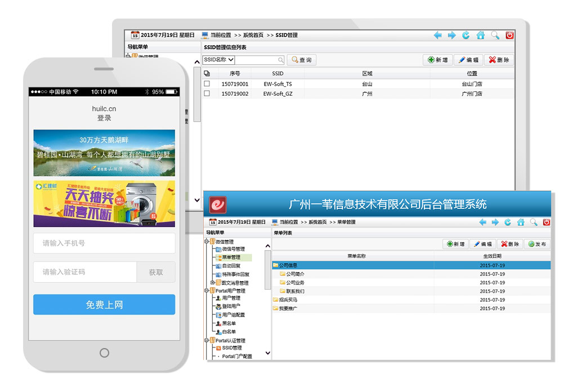Collapse the Portal认证管理 tree node

(x=207, y=340)
